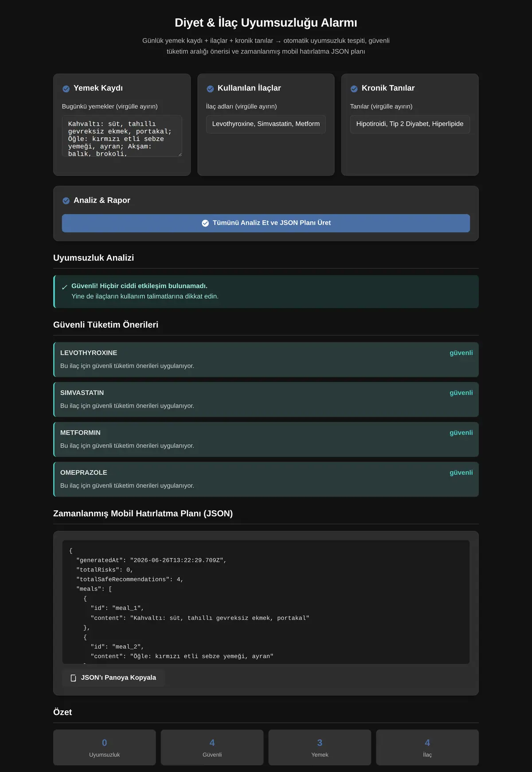Screen dimensions: 532x772
Task: Click the check icon beside Yemek Kaydı
Action: pyautogui.click(x=66, y=89)
